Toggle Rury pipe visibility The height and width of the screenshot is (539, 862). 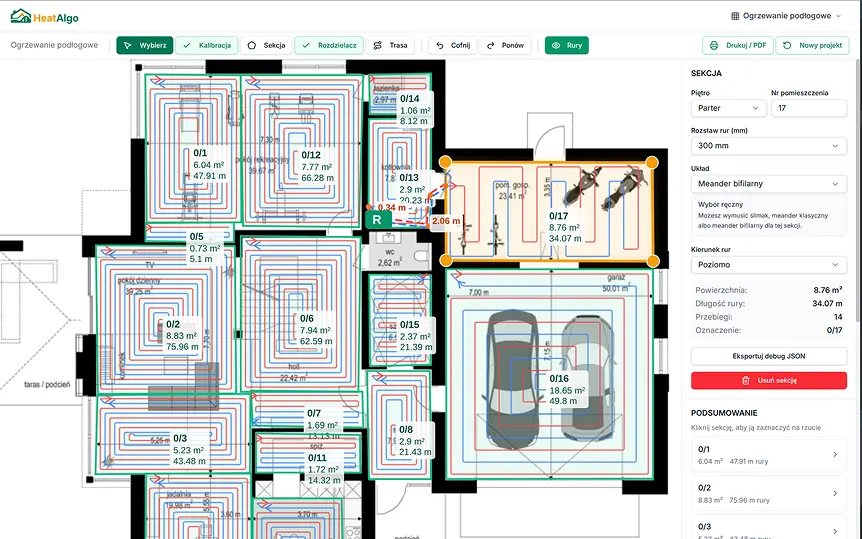pyautogui.click(x=566, y=45)
